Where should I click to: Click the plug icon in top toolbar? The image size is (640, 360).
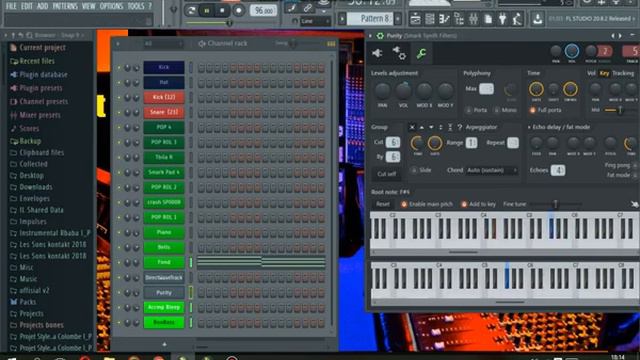502,18
